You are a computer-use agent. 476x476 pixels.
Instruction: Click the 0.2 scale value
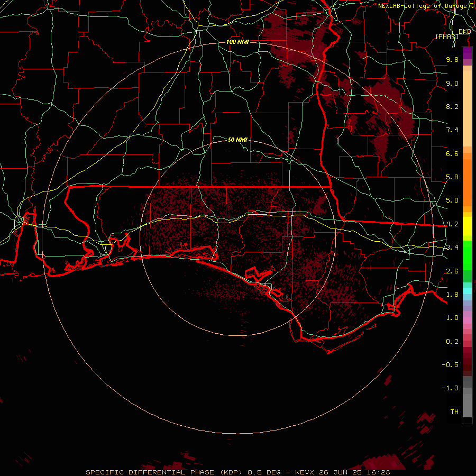(452, 342)
